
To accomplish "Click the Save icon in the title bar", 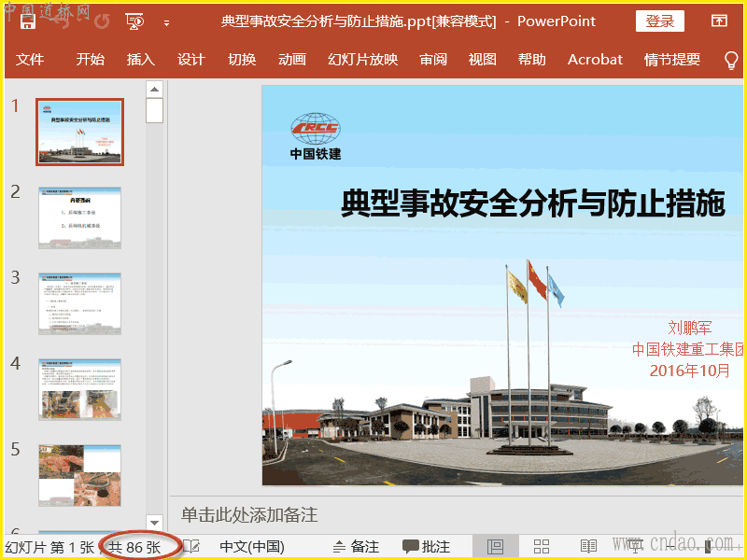I will pyautogui.click(x=28, y=21).
